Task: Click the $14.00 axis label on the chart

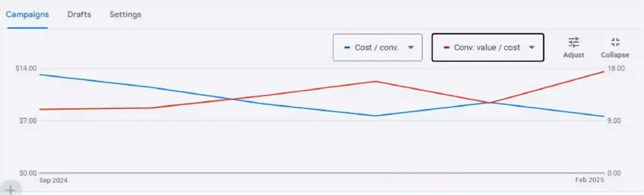Action: coord(26,68)
